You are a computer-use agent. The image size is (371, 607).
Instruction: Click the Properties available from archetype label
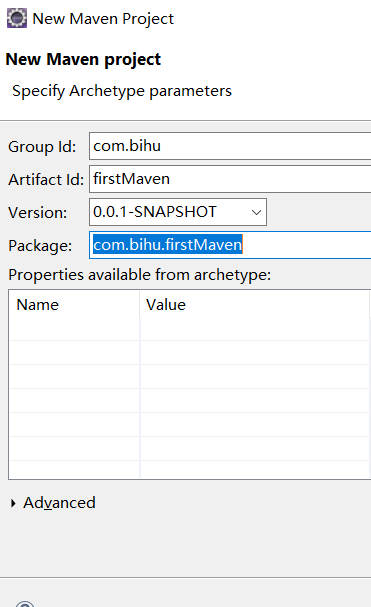[x=139, y=275]
